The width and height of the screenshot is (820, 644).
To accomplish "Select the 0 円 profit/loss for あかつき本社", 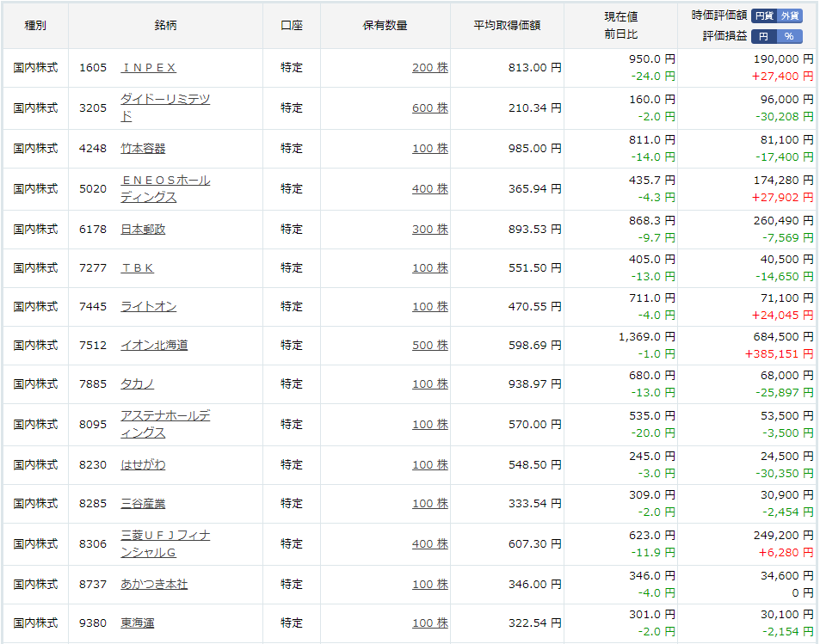I will tap(803, 592).
